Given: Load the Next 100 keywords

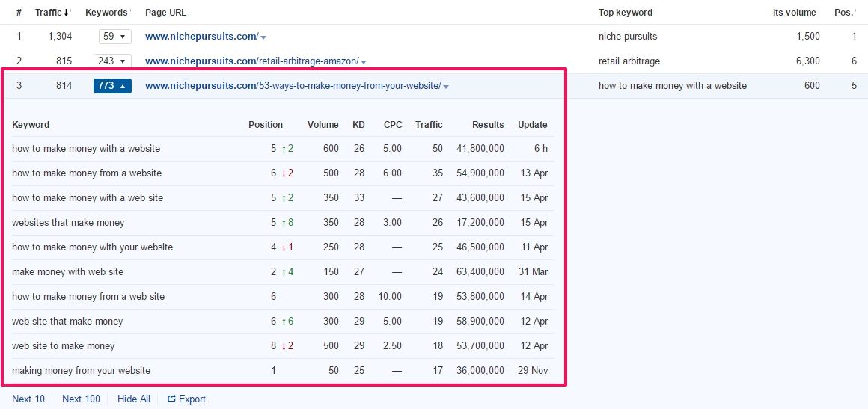Looking at the screenshot, I should 82,399.
